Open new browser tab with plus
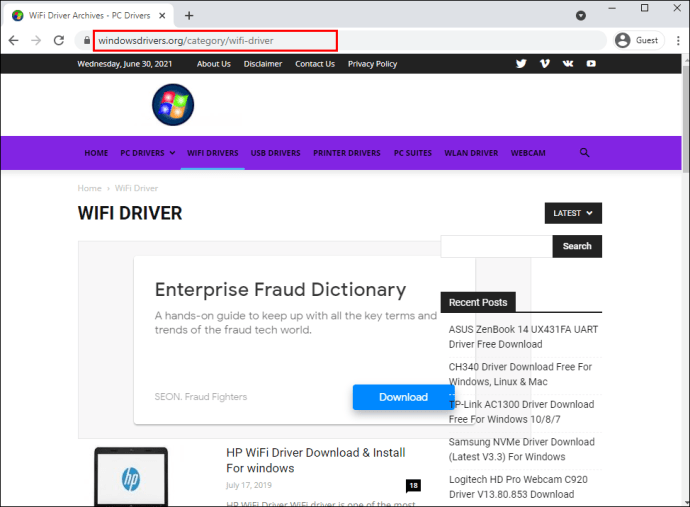Screen dimensions: 690x507 point(189,16)
